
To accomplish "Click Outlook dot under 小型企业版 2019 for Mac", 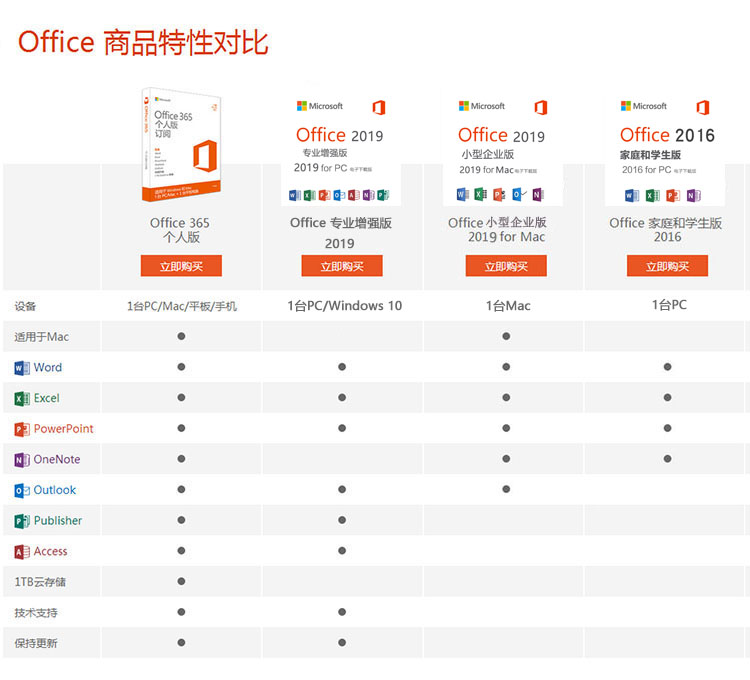I will tap(506, 489).
